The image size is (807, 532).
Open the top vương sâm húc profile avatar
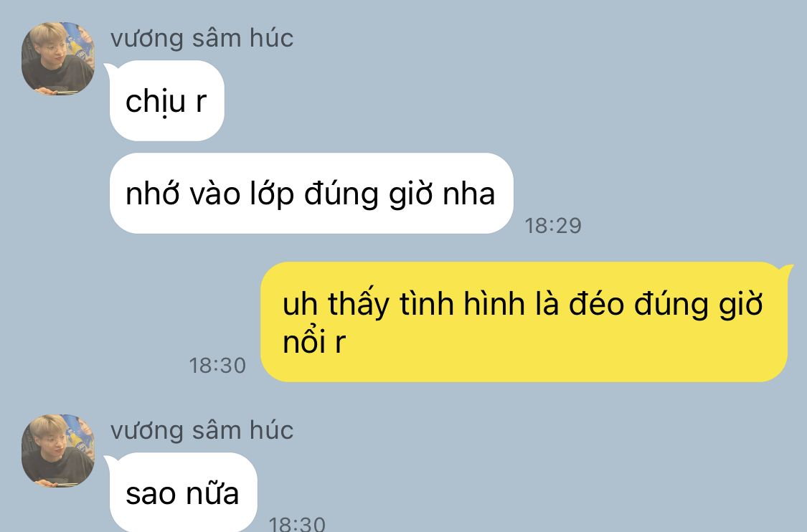point(57,58)
